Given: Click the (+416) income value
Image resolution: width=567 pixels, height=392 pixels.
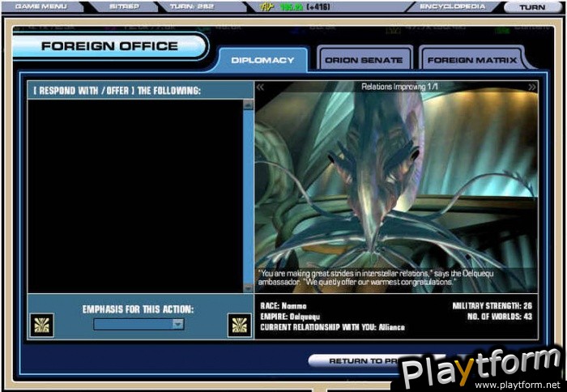Looking at the screenshot, I should tap(318, 6).
